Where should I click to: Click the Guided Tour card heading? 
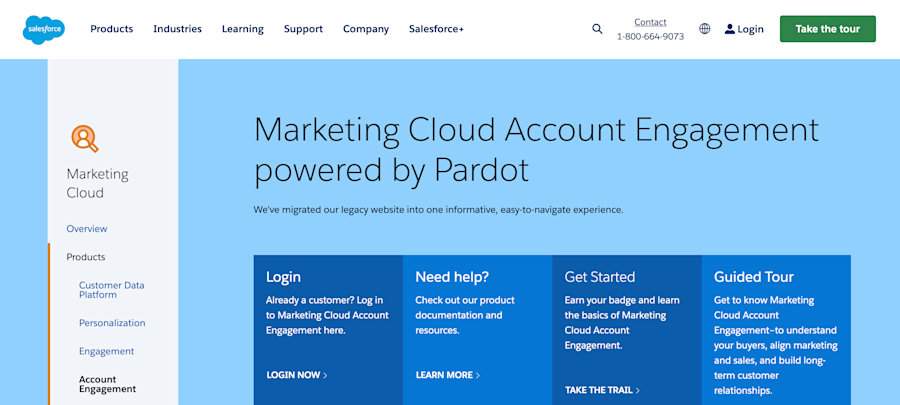754,277
